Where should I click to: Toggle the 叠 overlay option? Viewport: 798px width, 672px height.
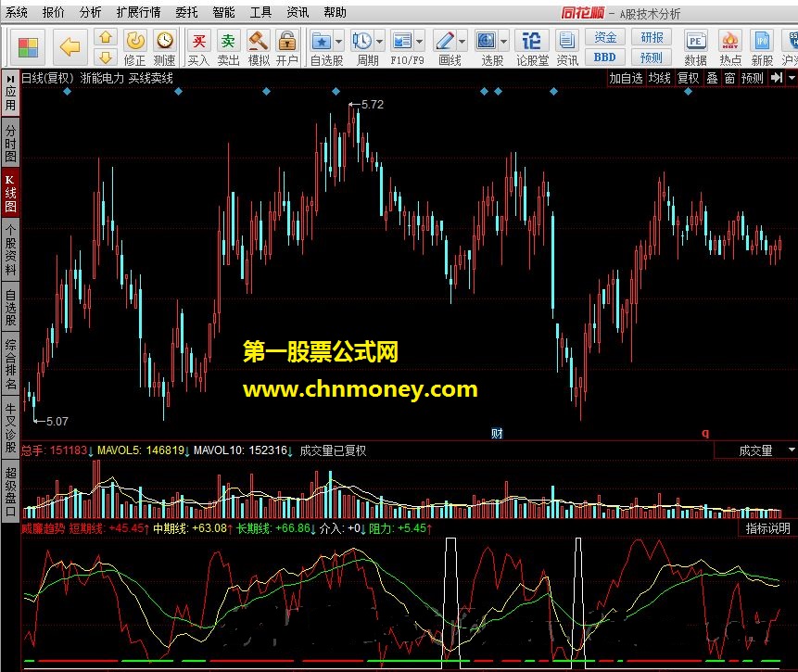[x=713, y=78]
